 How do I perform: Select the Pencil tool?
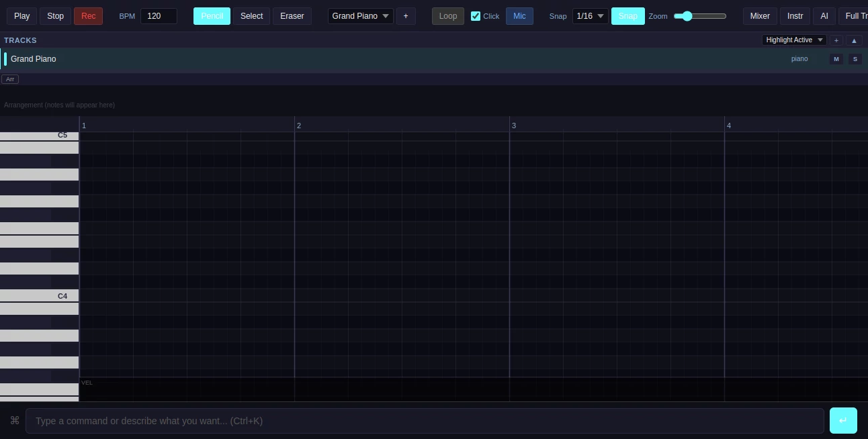pyautogui.click(x=212, y=16)
